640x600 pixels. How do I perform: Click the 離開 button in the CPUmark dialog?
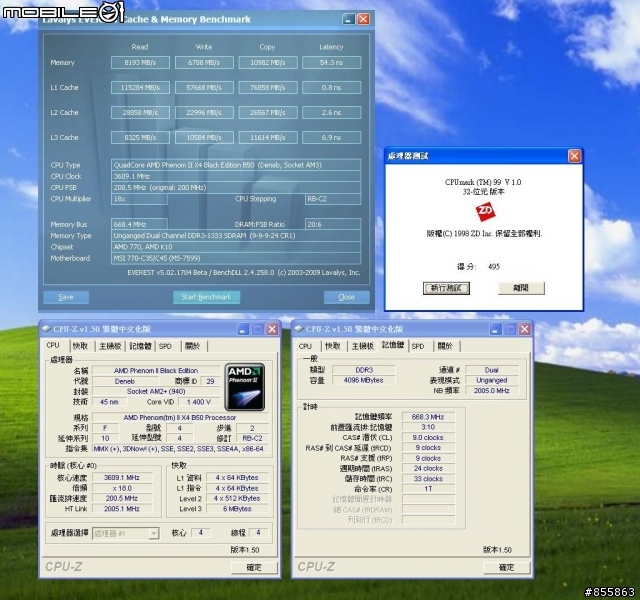coord(521,288)
